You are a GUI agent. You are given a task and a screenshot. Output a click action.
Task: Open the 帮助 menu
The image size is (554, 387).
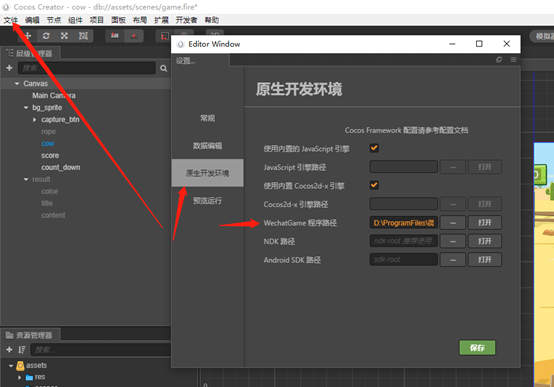coord(212,20)
